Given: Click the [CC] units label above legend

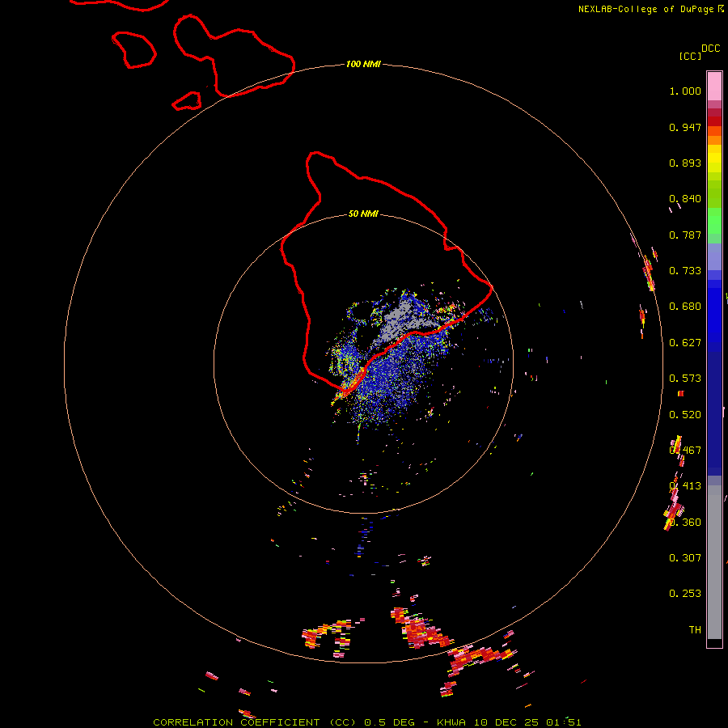Looking at the screenshot, I should click(691, 56).
